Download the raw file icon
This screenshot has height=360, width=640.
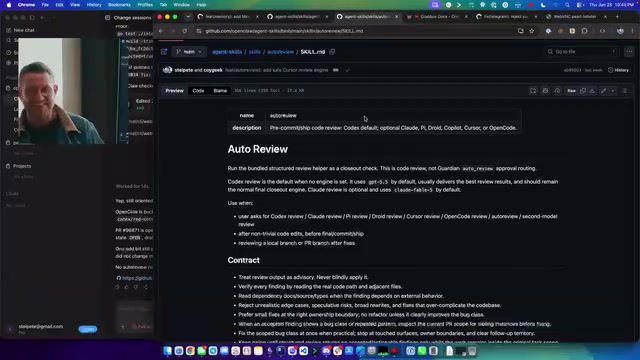coord(592,91)
